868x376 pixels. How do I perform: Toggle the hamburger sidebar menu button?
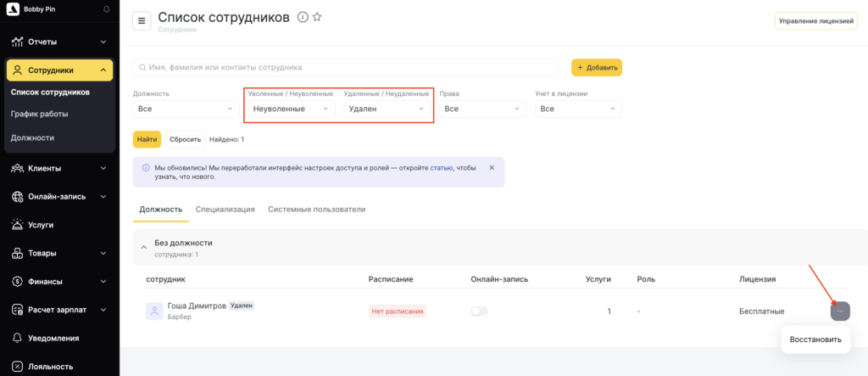coord(142,21)
